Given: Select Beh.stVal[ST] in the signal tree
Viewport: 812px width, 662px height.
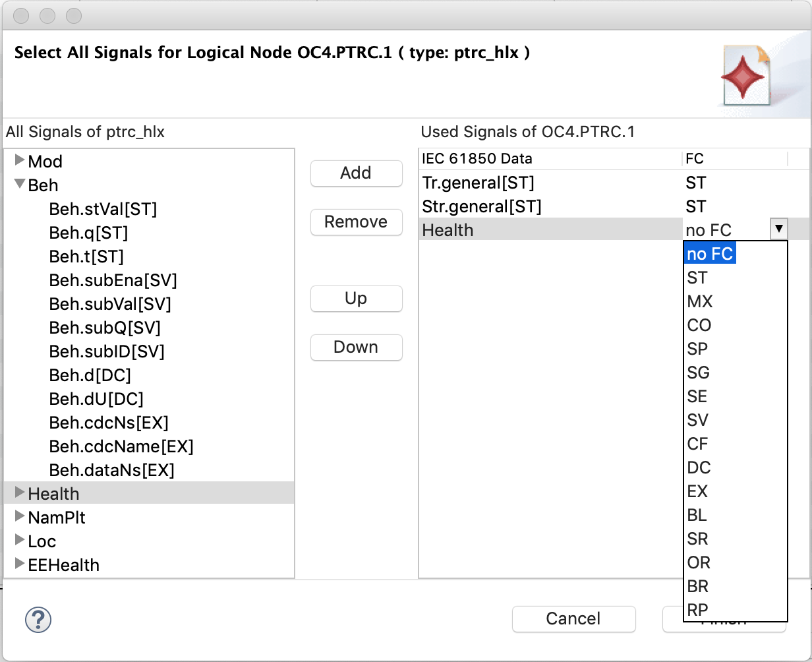Looking at the screenshot, I should pos(103,209).
